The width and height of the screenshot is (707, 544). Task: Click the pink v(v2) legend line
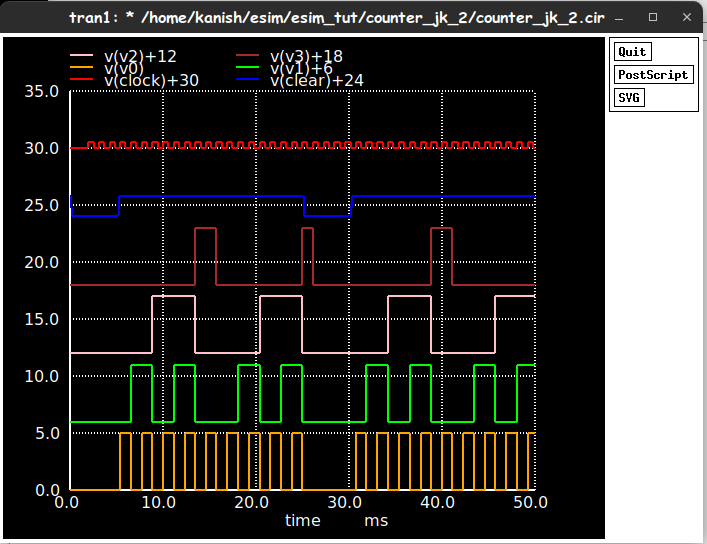click(x=82, y=55)
